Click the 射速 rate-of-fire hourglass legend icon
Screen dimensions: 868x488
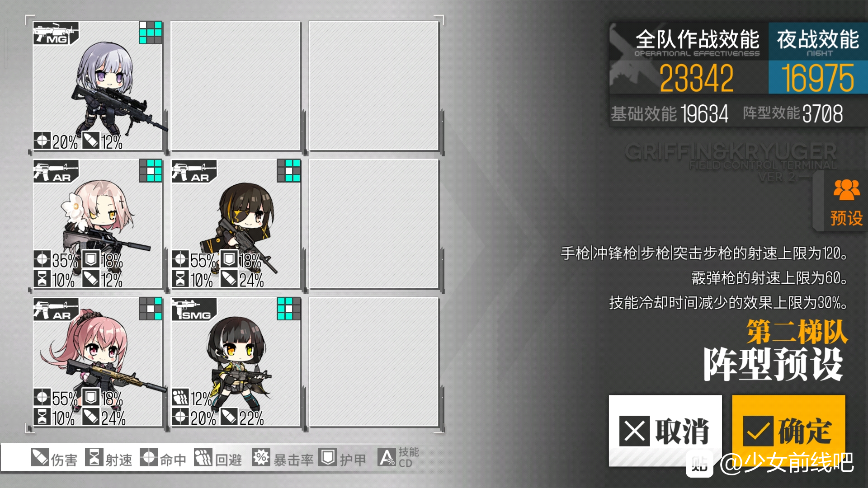click(x=94, y=457)
